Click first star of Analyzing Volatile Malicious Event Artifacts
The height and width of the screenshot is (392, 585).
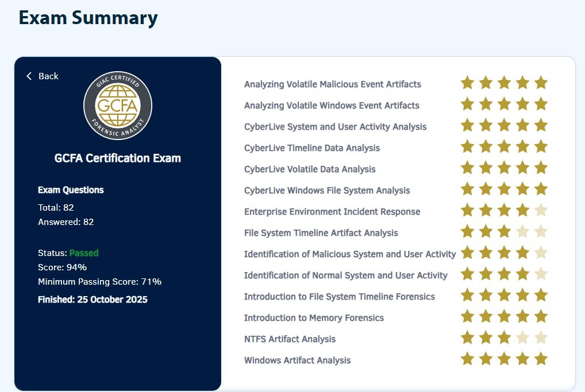[467, 83]
